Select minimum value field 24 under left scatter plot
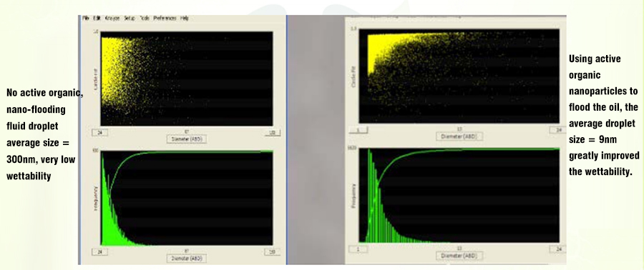 tap(99, 132)
